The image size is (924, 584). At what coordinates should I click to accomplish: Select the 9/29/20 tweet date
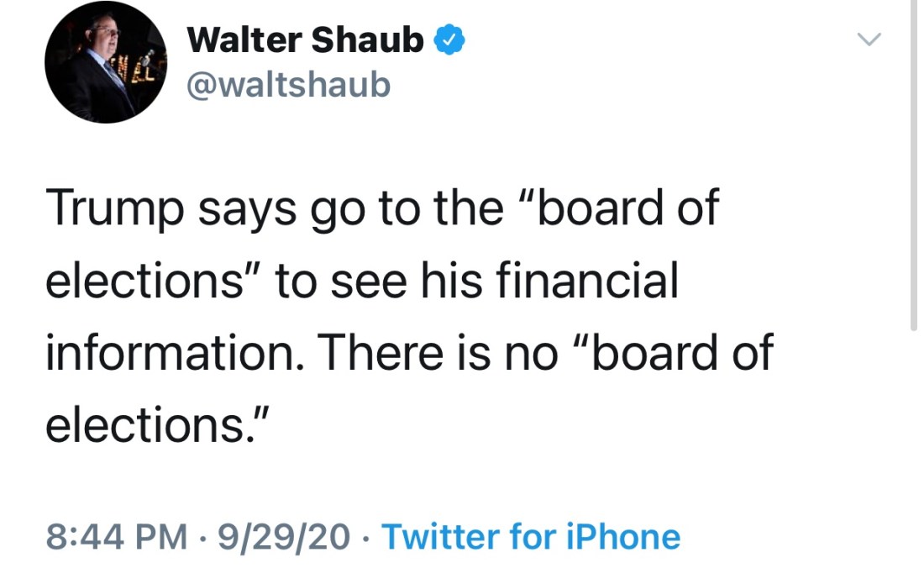click(284, 536)
